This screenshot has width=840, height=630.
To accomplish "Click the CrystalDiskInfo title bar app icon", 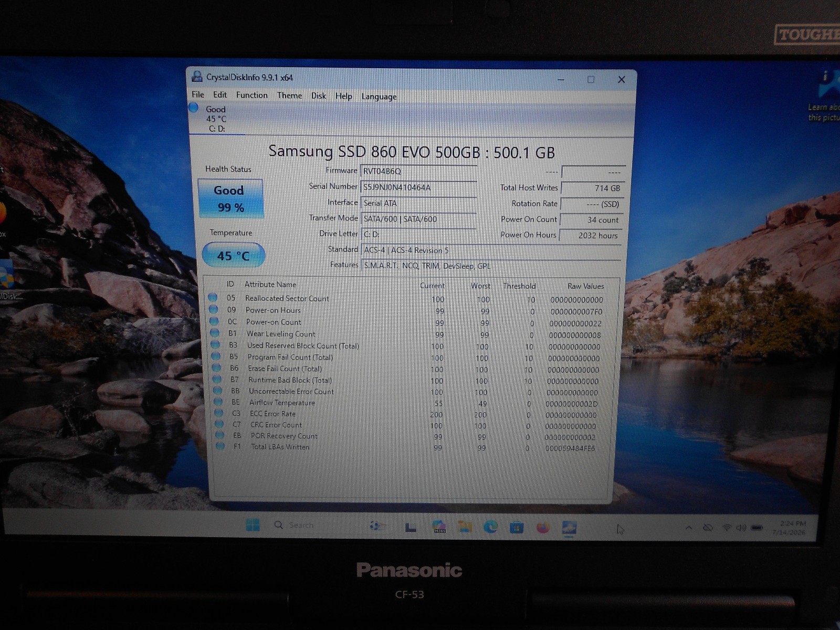I will click(x=197, y=77).
